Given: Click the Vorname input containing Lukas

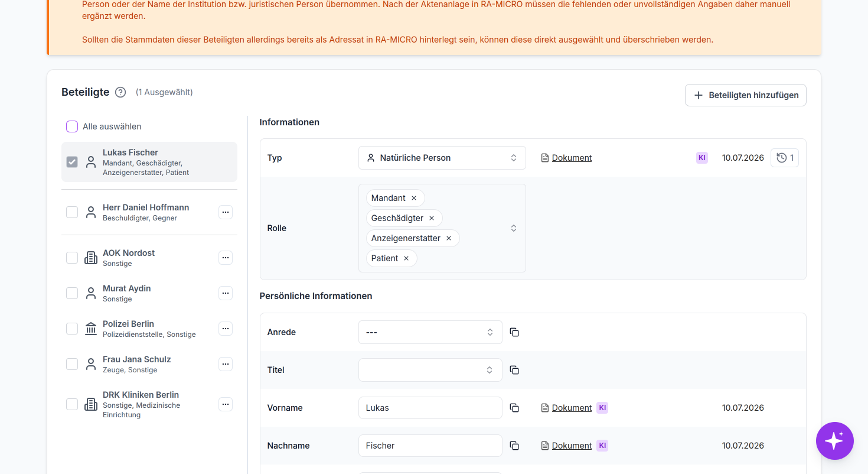Looking at the screenshot, I should [x=430, y=408].
